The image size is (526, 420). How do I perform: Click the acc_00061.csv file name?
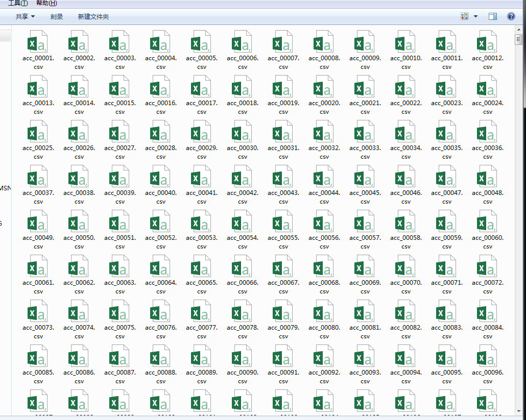coord(38,287)
